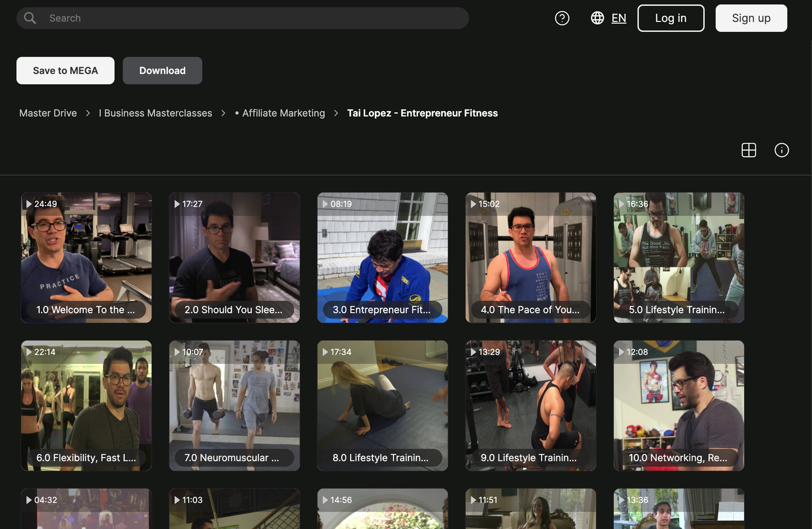Open 5.0 Lifestyle Trainin... video thumbnail

(x=679, y=258)
